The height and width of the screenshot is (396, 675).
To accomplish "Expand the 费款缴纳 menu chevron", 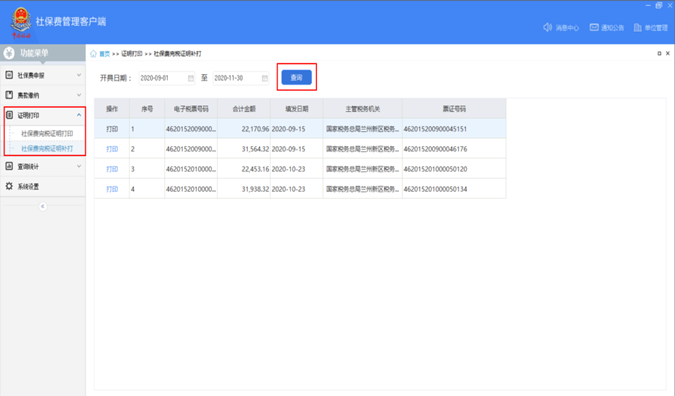I will coord(79,95).
